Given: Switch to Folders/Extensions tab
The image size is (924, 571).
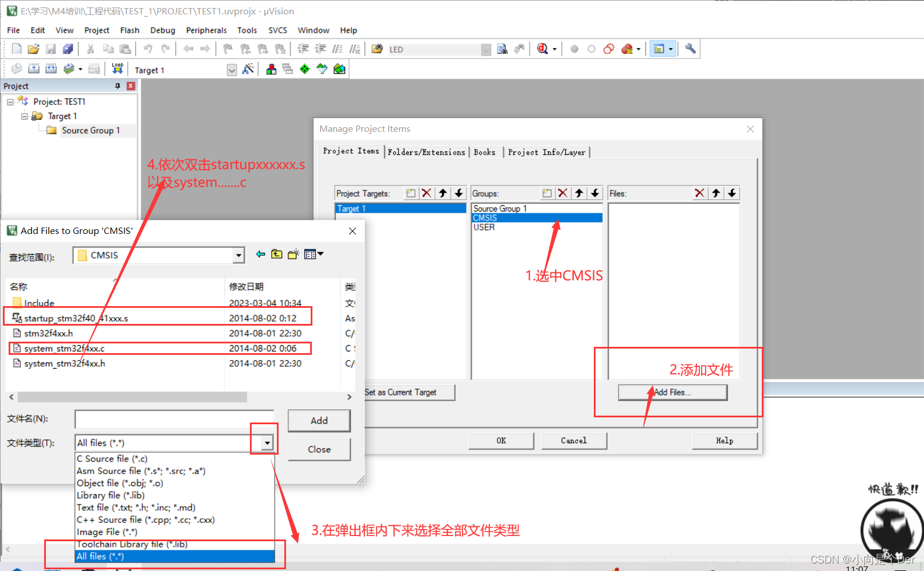Looking at the screenshot, I should [x=426, y=152].
